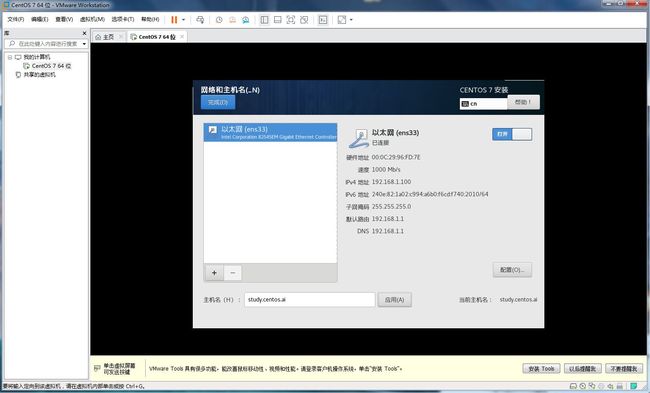Click the 配置(O)... configure button
This screenshot has width=650, height=393.
coord(512,270)
